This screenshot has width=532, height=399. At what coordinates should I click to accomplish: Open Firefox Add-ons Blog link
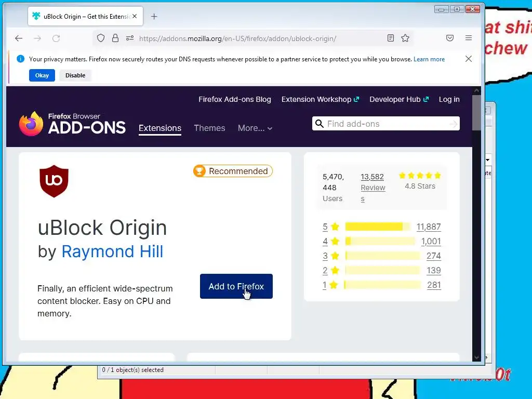click(x=235, y=99)
